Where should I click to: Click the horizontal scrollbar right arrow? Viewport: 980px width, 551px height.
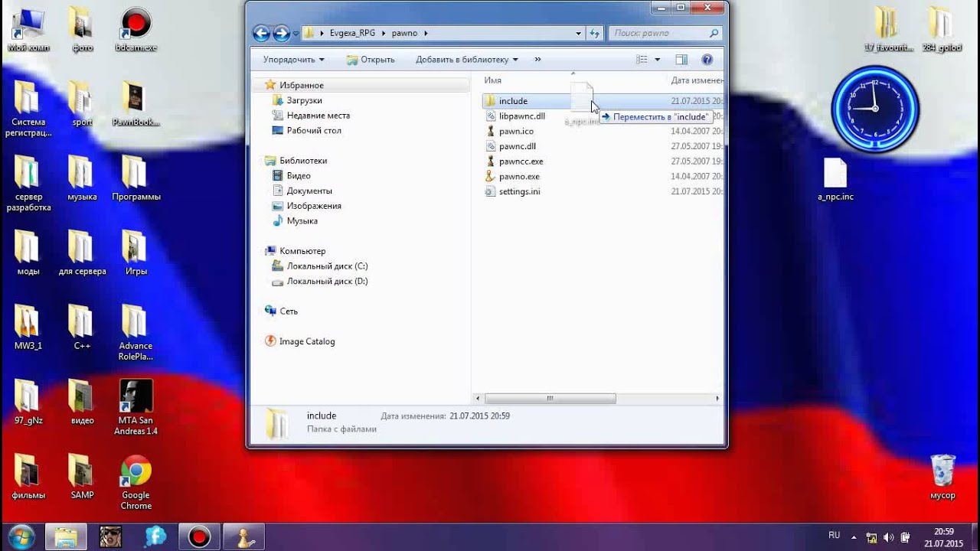(717, 399)
